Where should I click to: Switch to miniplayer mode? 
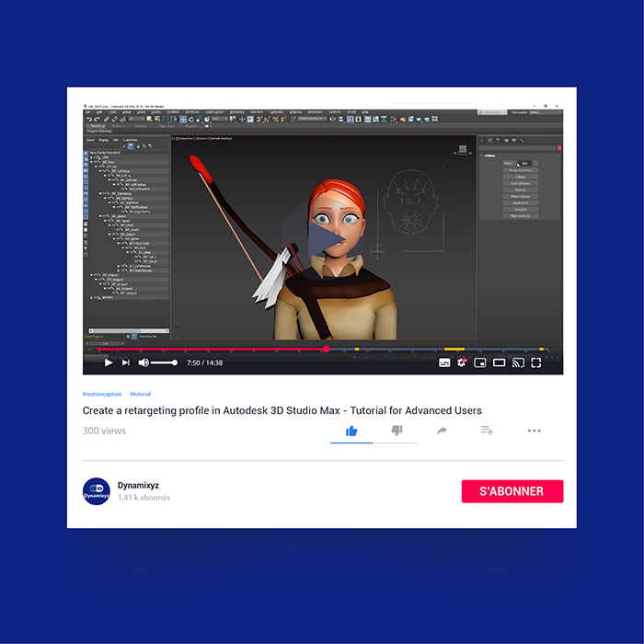[479, 362]
